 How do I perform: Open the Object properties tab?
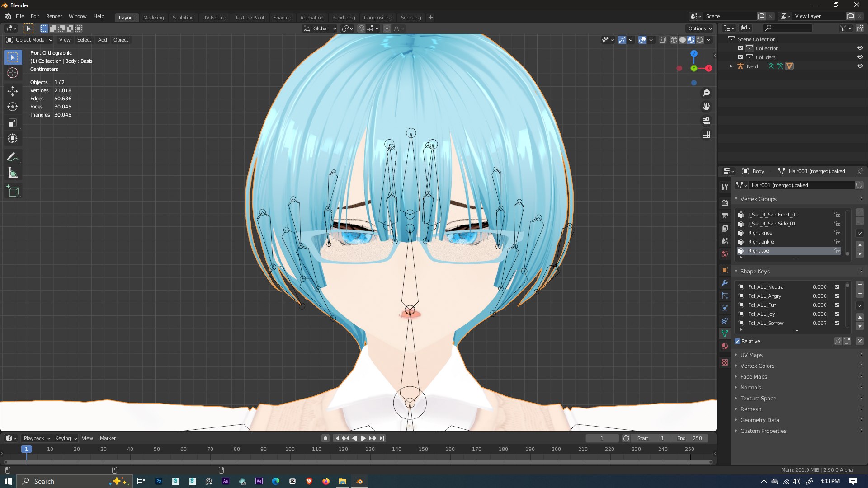pyautogui.click(x=725, y=270)
